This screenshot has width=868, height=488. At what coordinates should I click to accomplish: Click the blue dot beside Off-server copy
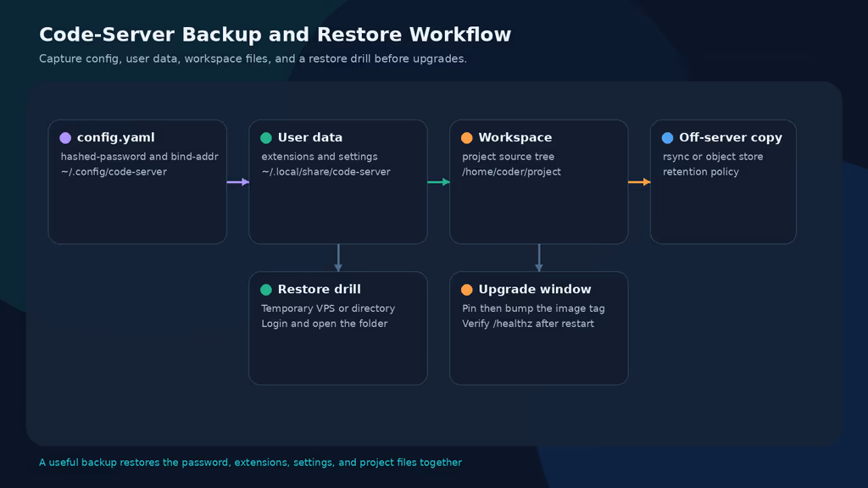pyautogui.click(x=668, y=138)
